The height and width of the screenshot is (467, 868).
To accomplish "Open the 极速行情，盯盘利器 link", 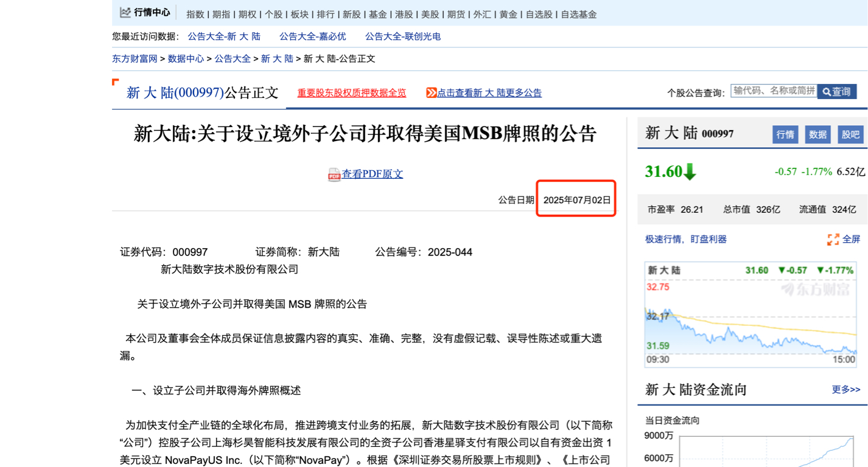I will tap(686, 240).
